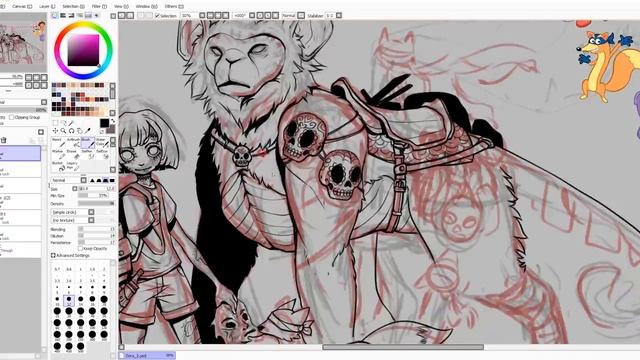This screenshot has width=640, height=360.
Task: Select the Rotate view tool
Action: [71, 131]
